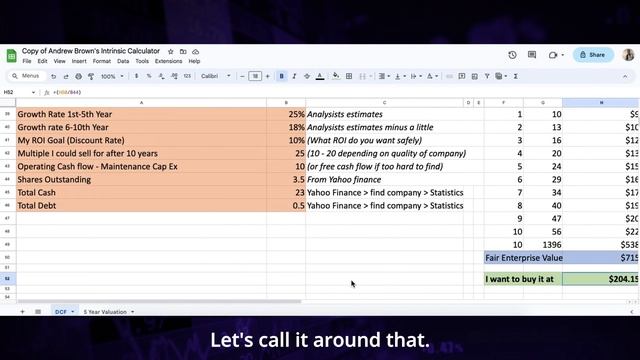Screen dimensions: 640x360
Task: Open the version history clock icon
Action: (512, 55)
